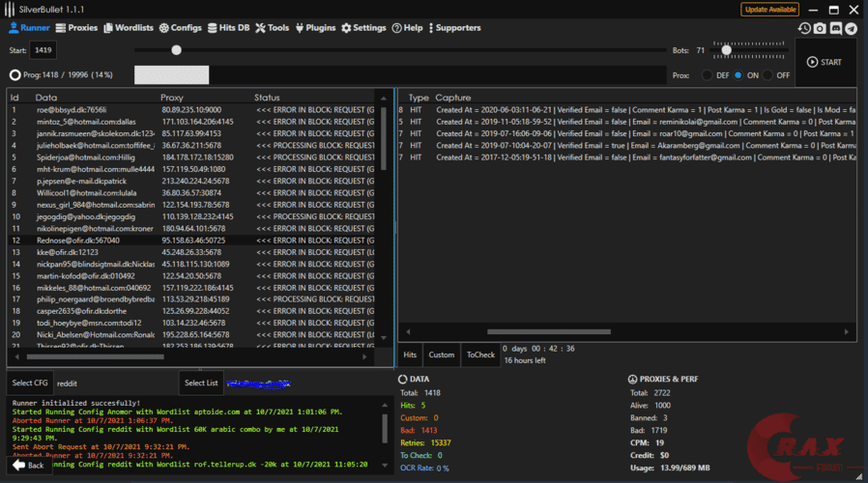Switch to the ToCheck results tab

click(480, 355)
